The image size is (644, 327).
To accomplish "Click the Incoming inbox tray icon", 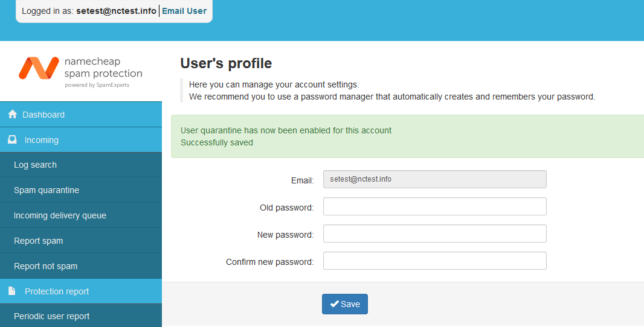I will click(x=12, y=139).
